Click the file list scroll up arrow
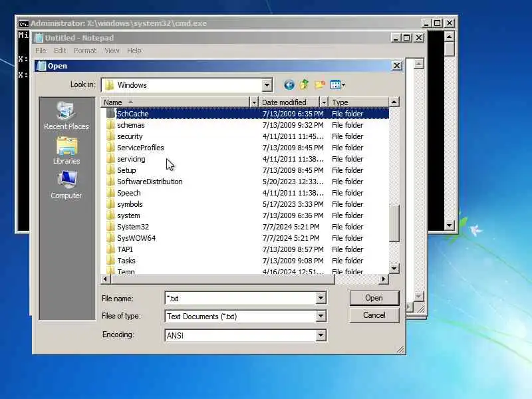The image size is (532, 399). (394, 102)
